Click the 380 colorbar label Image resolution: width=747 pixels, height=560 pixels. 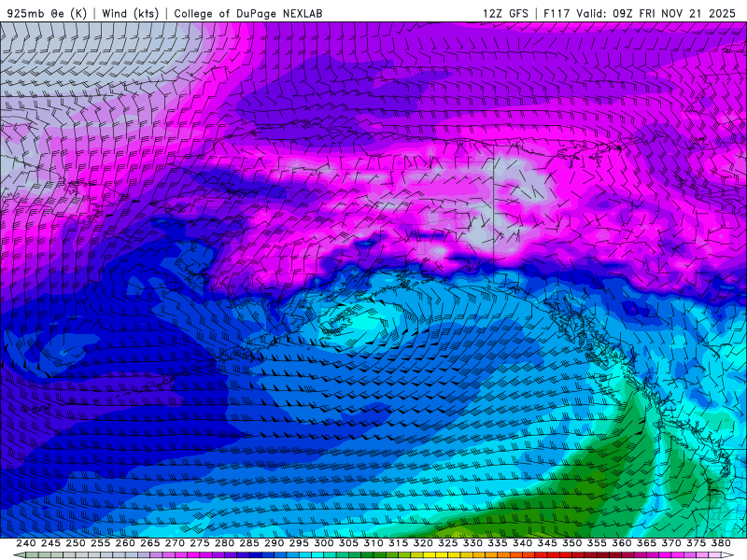(x=721, y=543)
